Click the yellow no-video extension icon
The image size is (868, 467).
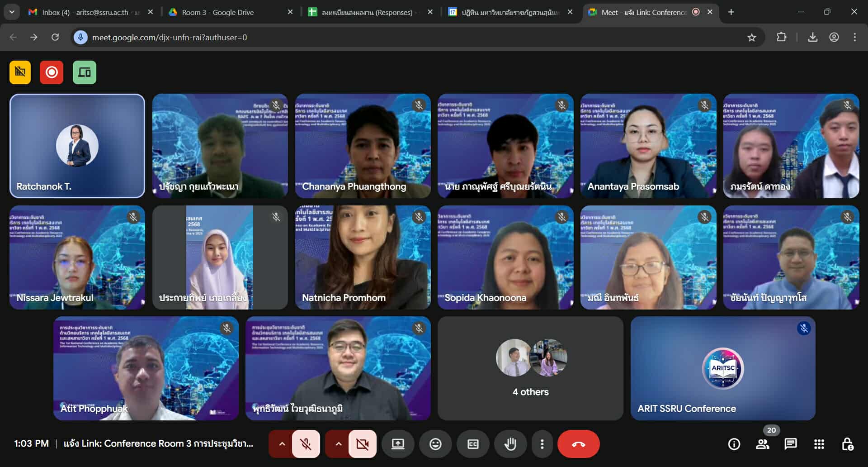[x=20, y=72]
